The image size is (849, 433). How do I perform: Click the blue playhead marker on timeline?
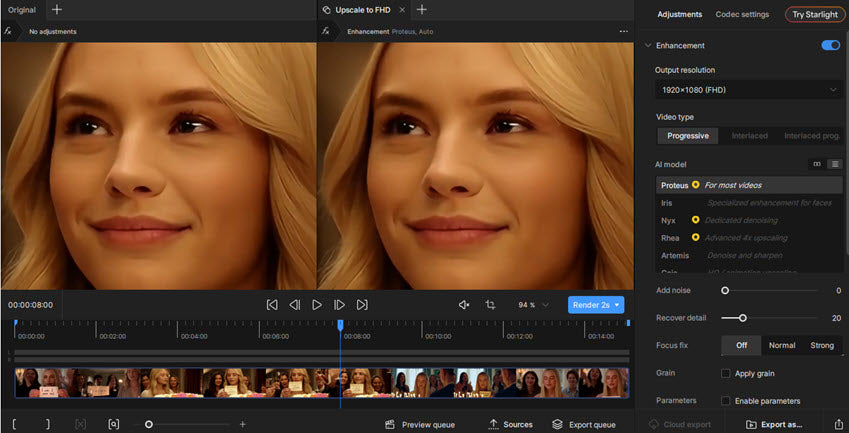point(340,325)
